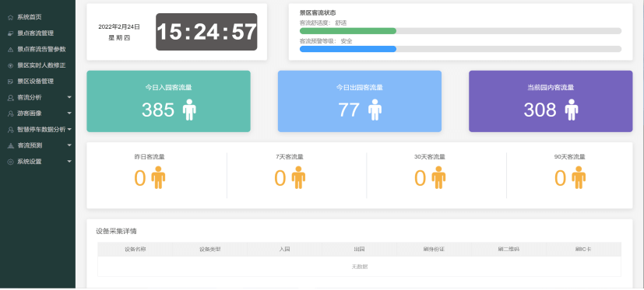This screenshot has width=644, height=290.
Task: Click the gear icon beside 系统设置
Action: coord(11,162)
